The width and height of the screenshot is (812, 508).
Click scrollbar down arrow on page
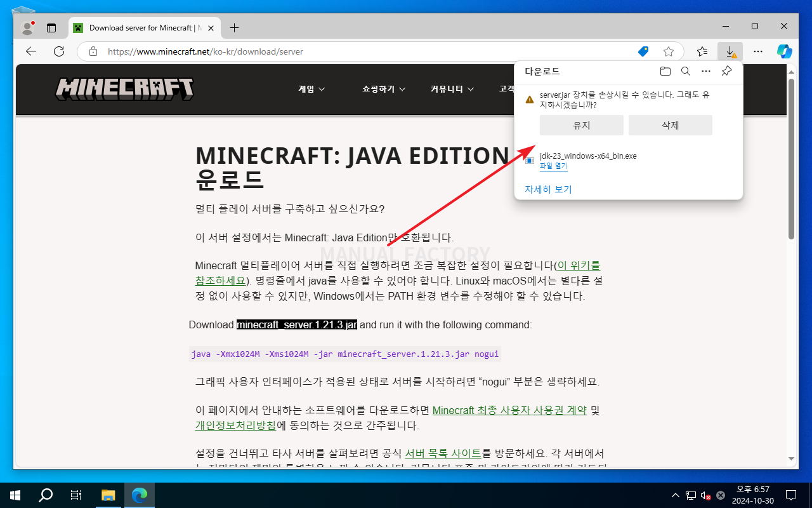tap(791, 458)
